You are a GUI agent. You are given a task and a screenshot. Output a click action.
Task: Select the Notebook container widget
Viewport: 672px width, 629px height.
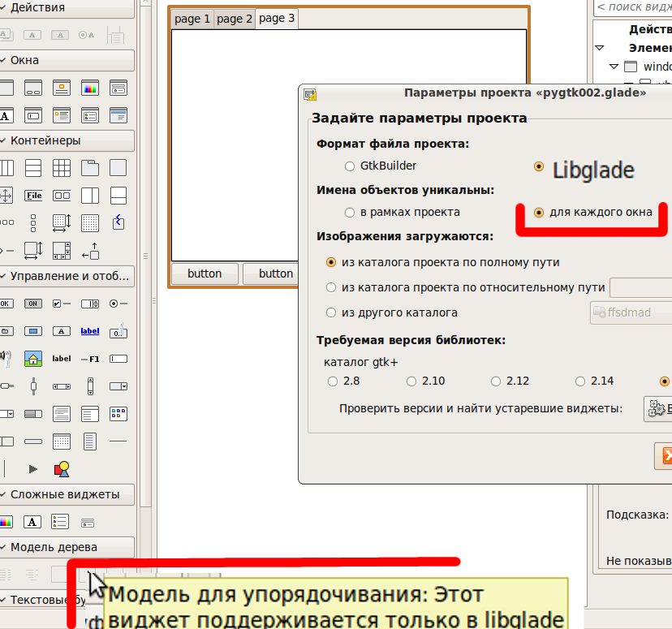(x=90, y=168)
